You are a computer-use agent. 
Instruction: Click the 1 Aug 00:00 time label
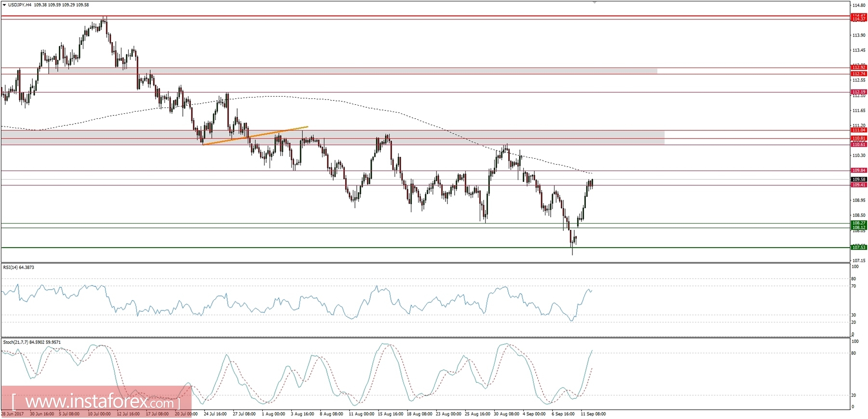point(273,414)
